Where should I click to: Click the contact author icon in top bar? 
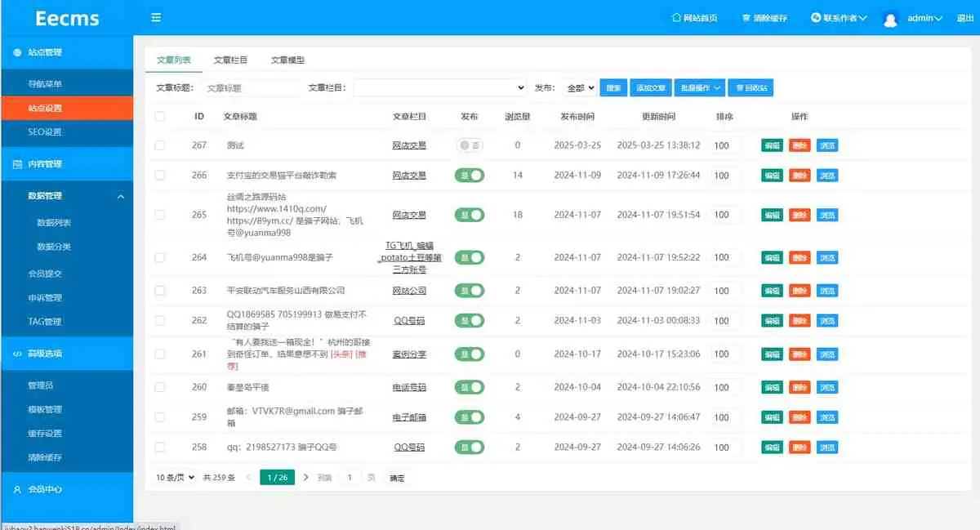(x=816, y=17)
